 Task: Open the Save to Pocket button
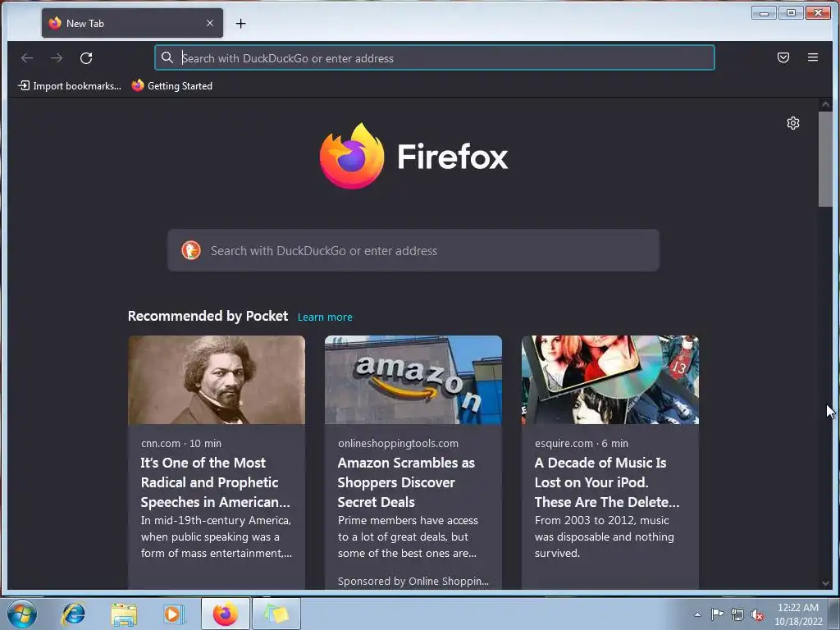click(783, 57)
